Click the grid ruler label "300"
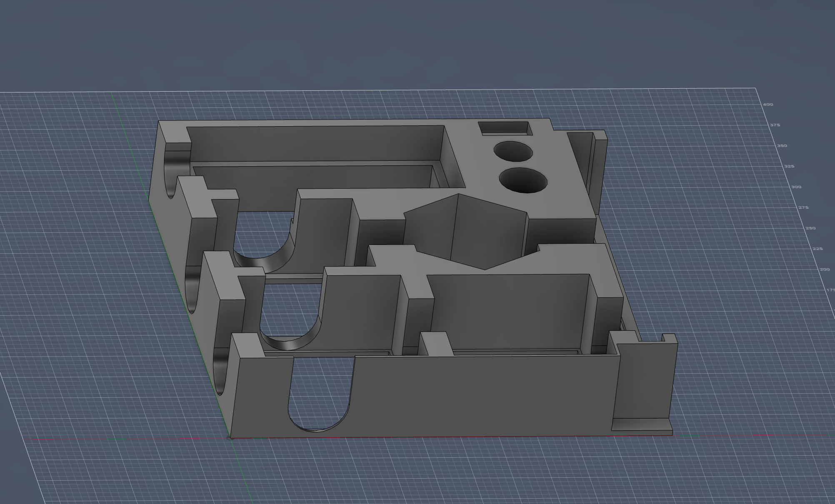Screen dimensions: 835x504 point(796,187)
